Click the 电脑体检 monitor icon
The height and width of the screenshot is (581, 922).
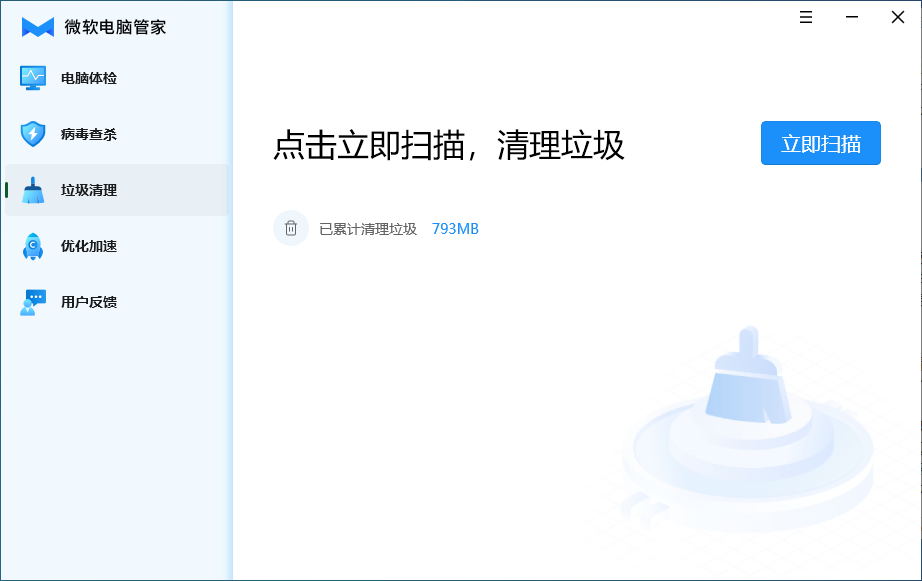[33, 78]
